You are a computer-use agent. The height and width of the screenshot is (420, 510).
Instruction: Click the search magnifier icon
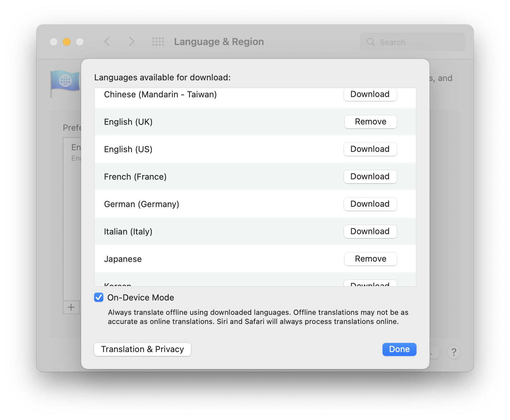[x=370, y=42]
